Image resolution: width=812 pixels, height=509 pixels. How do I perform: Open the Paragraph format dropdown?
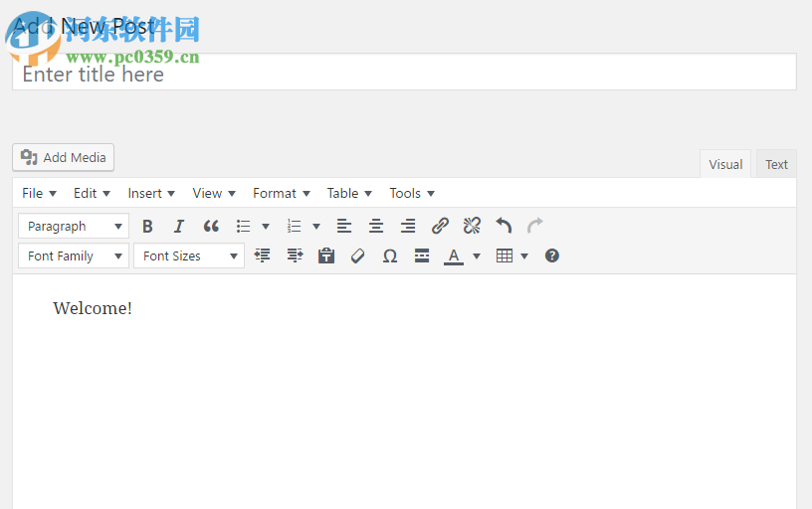[x=74, y=226]
